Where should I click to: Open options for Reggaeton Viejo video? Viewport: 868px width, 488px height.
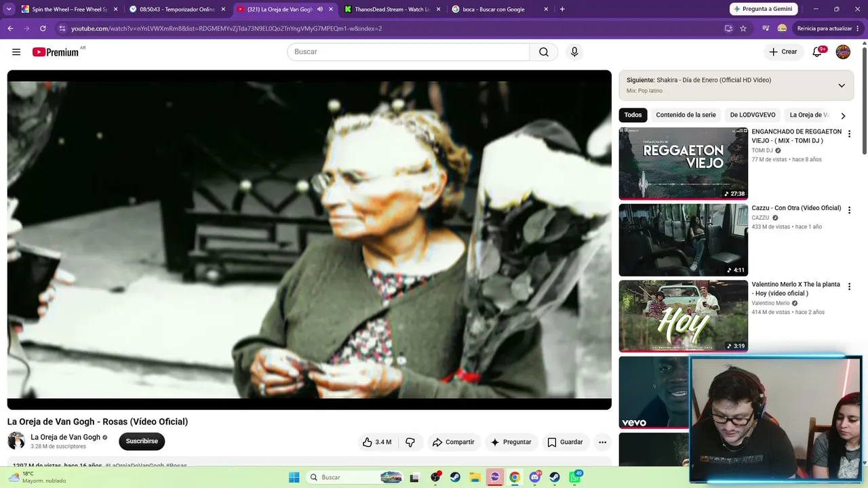click(x=849, y=134)
